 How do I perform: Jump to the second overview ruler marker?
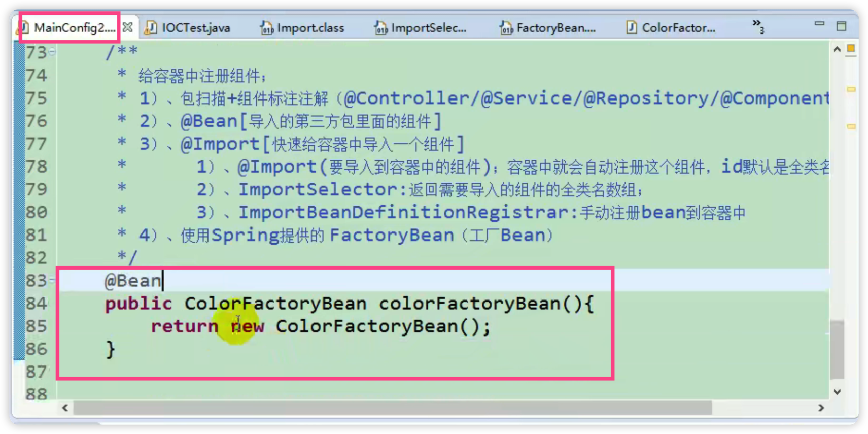click(x=851, y=89)
